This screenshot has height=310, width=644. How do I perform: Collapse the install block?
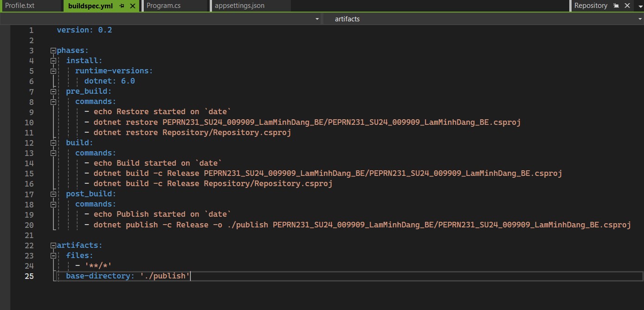[x=53, y=61]
